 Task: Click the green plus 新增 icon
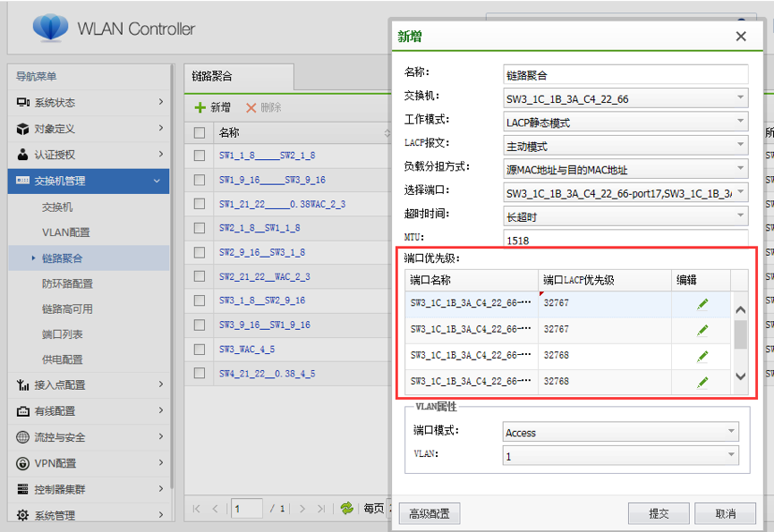200,107
